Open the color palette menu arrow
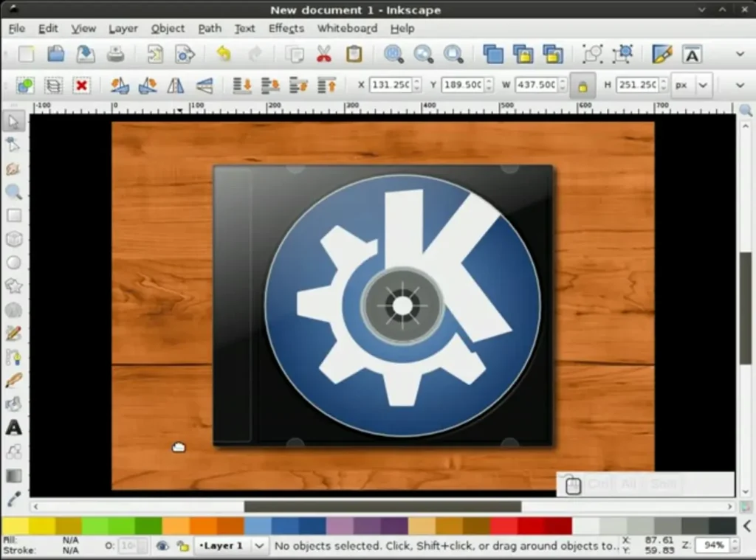The height and width of the screenshot is (560, 756). (x=747, y=526)
